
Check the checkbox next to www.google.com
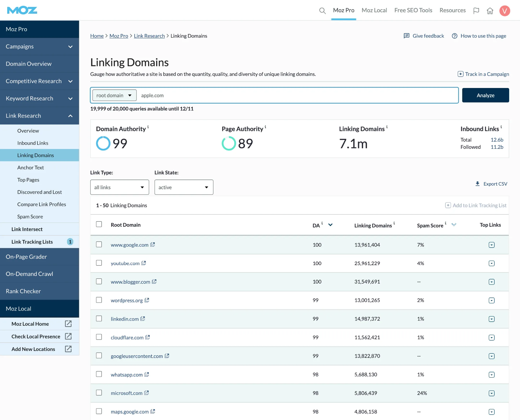coord(99,244)
